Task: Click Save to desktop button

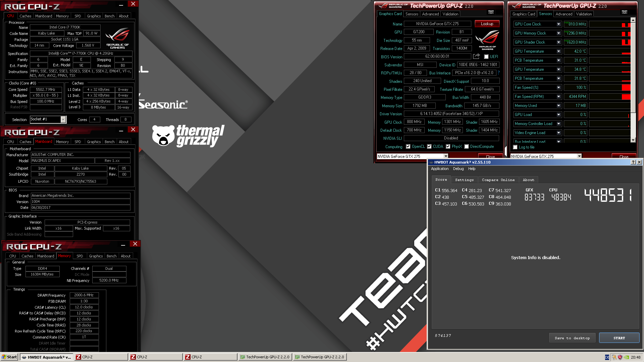Action: click(572, 338)
